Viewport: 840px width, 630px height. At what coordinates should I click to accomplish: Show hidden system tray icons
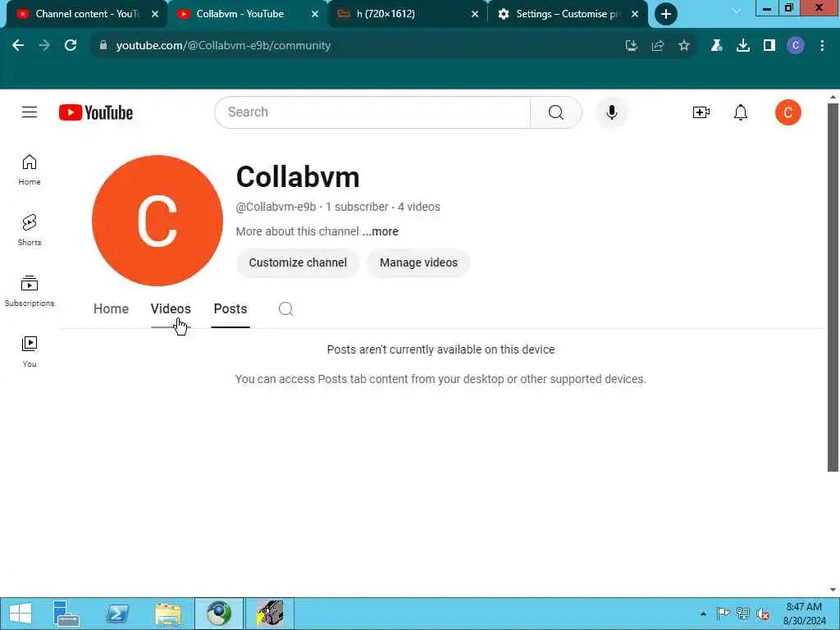click(x=703, y=614)
